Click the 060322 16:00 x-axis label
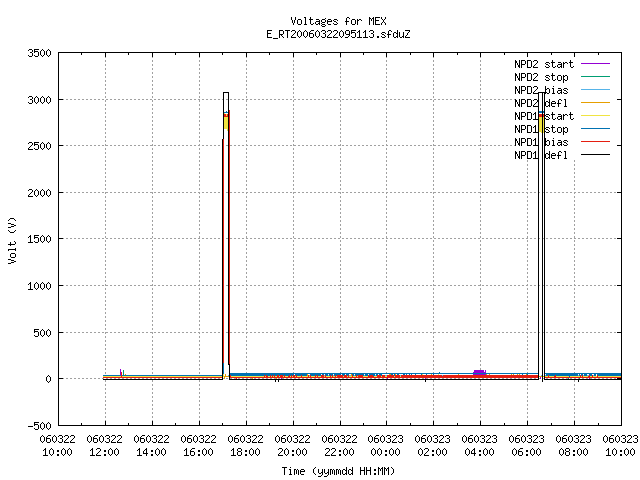 (x=198, y=446)
